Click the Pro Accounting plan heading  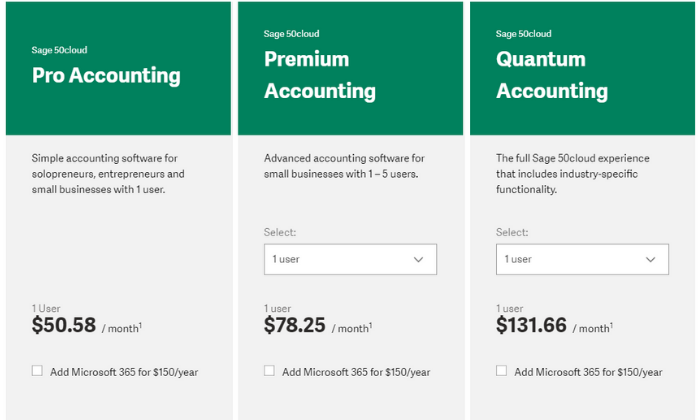point(106,75)
